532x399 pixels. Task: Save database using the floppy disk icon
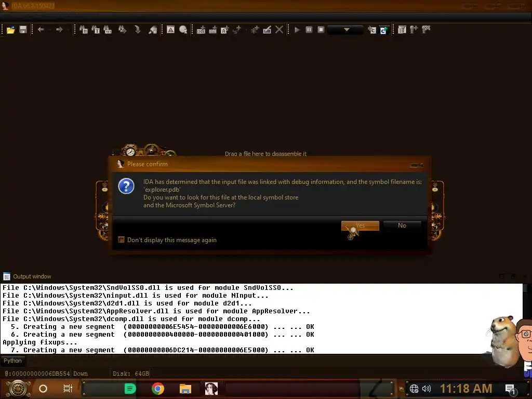23,30
